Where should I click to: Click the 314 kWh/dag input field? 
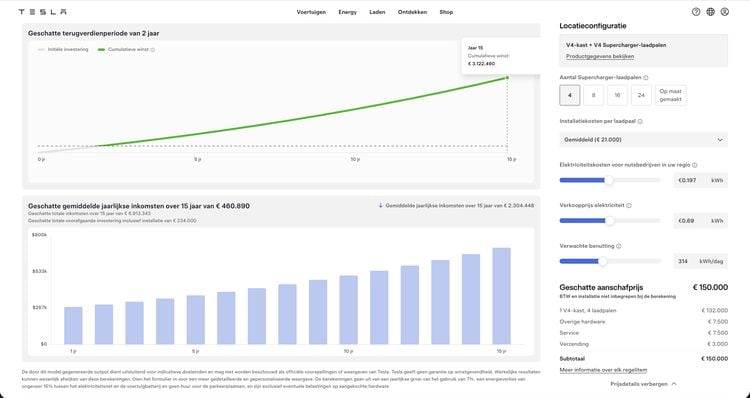(701, 261)
